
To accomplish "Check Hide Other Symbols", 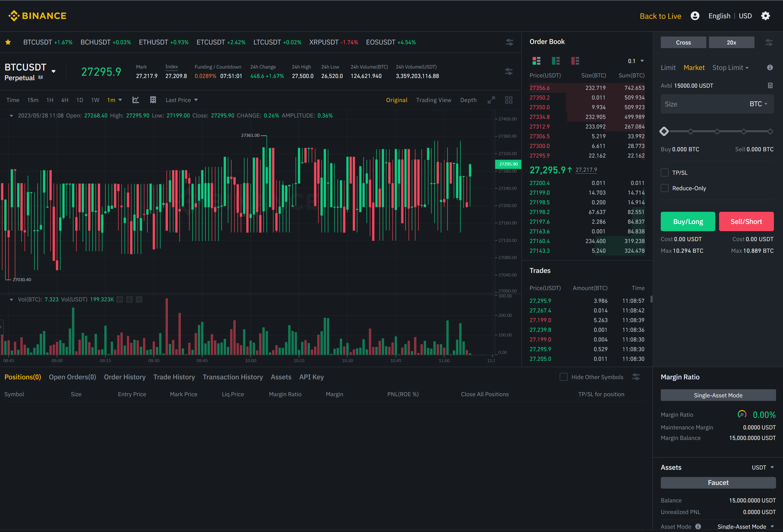I will tap(563, 377).
